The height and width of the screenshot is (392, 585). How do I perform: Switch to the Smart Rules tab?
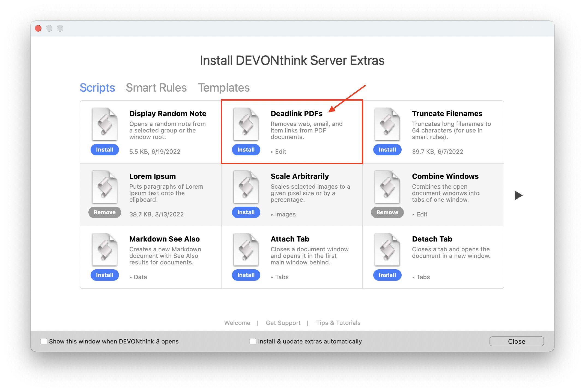point(156,88)
